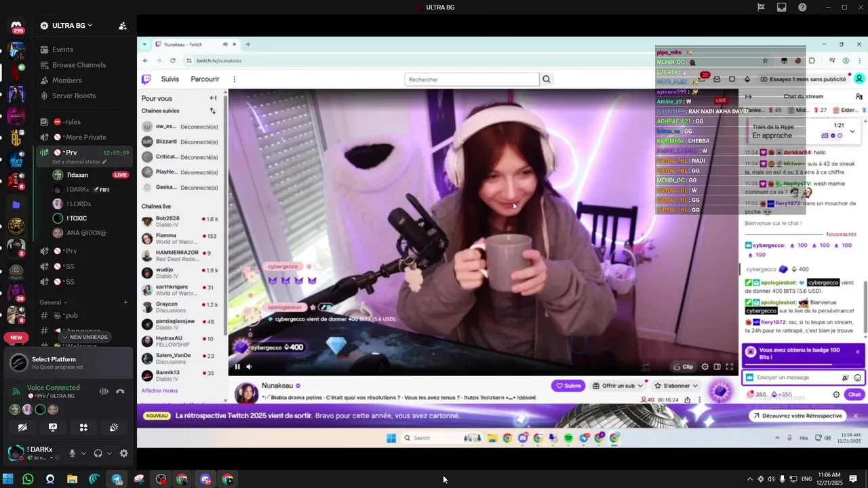Click pencil to set a channel status

click(104, 162)
